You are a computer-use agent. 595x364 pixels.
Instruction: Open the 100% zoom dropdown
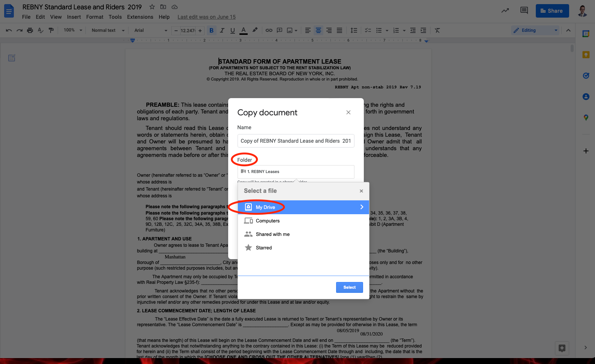click(73, 30)
